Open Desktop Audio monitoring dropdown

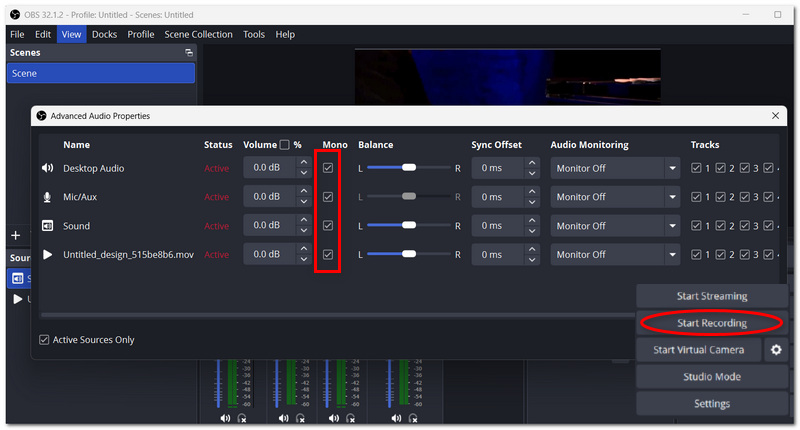coord(615,168)
